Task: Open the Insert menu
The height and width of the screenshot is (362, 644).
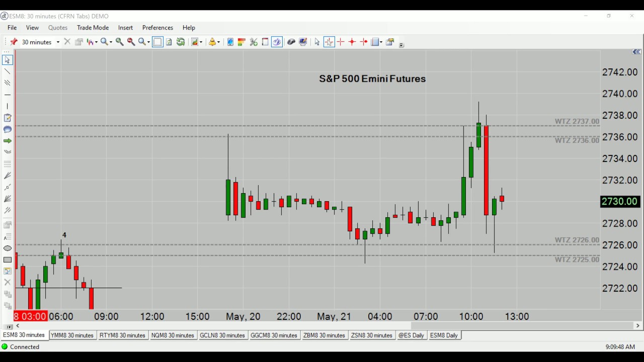Action: (125, 28)
